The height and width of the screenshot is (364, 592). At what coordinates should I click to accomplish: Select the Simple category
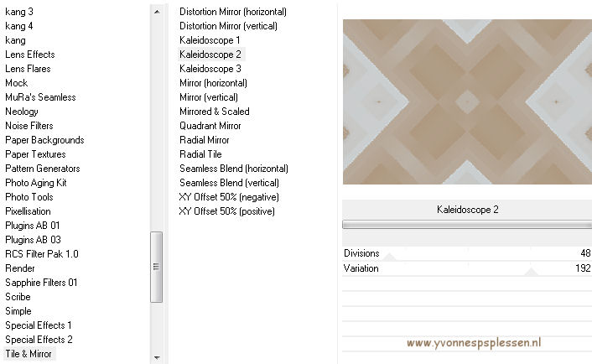tap(18, 311)
